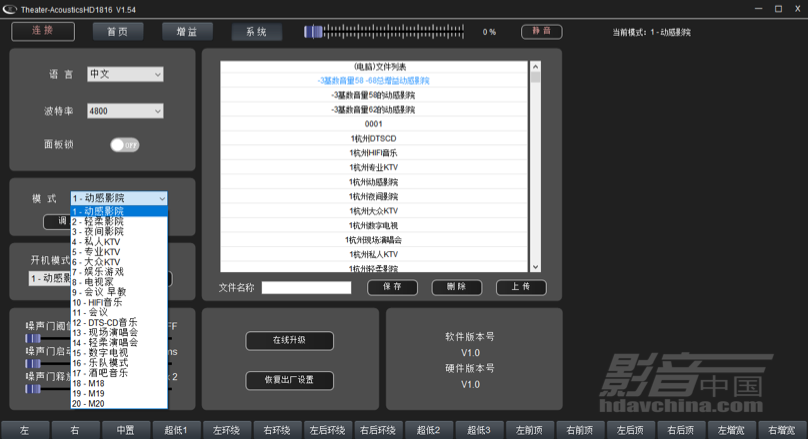This screenshot has height=439, width=808.
Task: Click the 连接 connect button
Action: click(43, 31)
